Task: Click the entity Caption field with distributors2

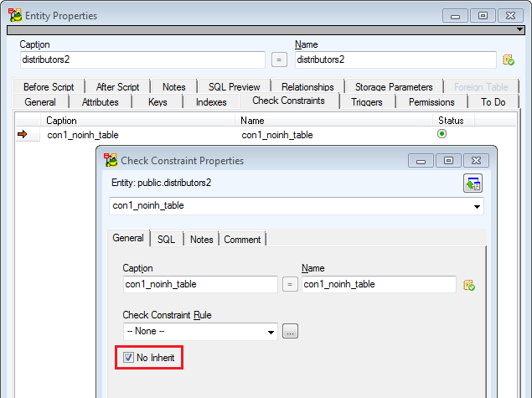Action: [x=142, y=59]
